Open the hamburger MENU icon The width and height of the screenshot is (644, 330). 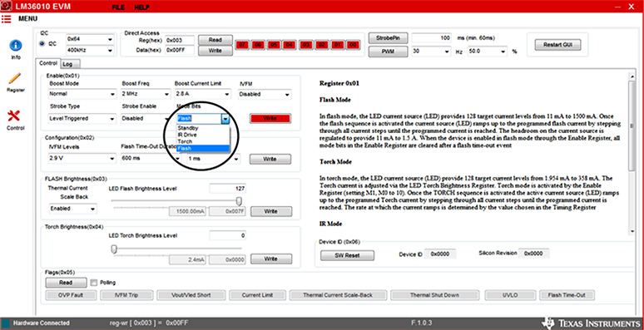click(6, 18)
